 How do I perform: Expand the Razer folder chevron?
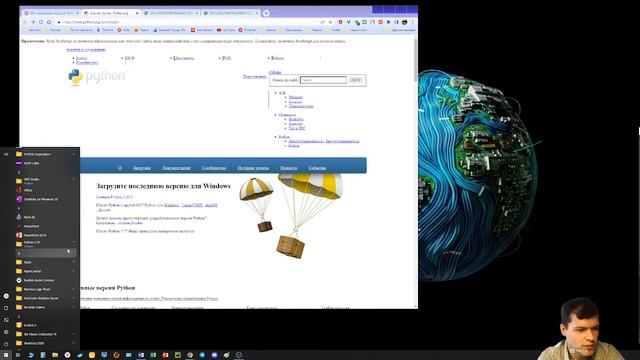(74, 262)
